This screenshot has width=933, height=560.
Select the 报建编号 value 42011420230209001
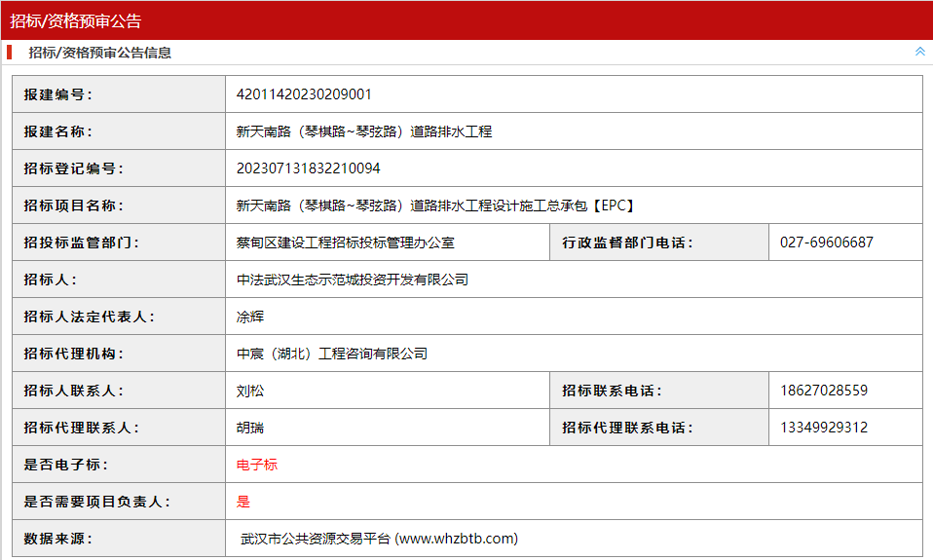pyautogui.click(x=304, y=94)
